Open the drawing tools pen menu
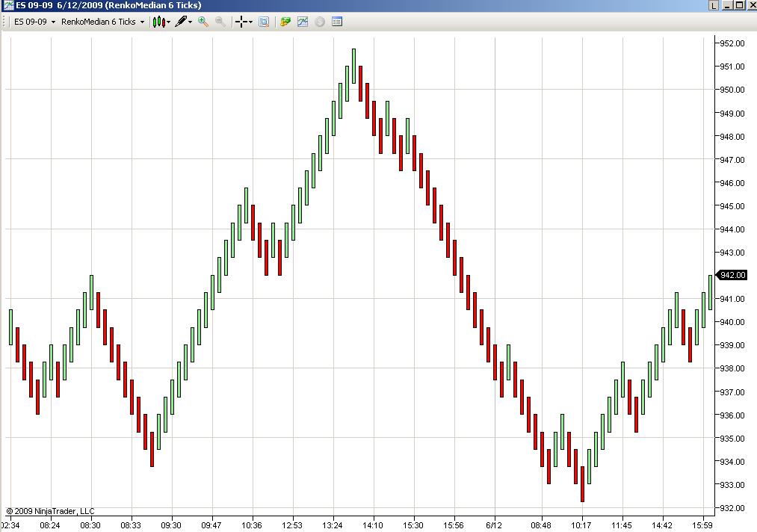Viewport: 757px width, 532px height. click(183, 22)
